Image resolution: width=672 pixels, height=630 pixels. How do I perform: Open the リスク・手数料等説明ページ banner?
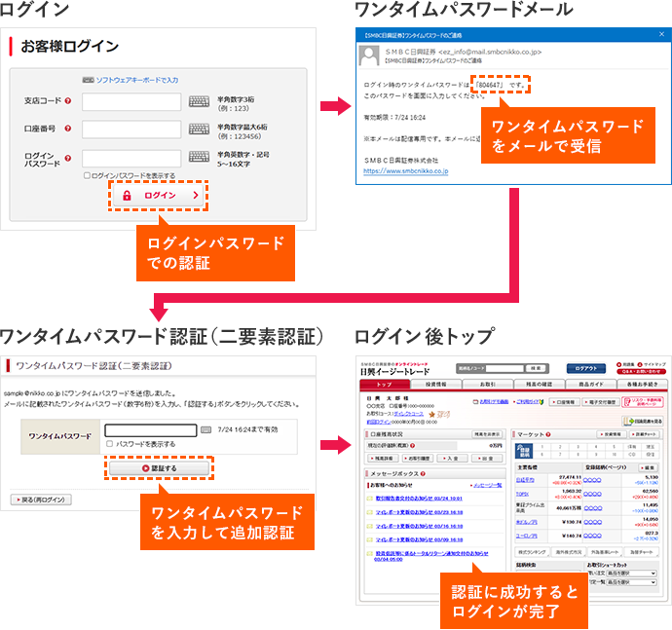click(643, 402)
